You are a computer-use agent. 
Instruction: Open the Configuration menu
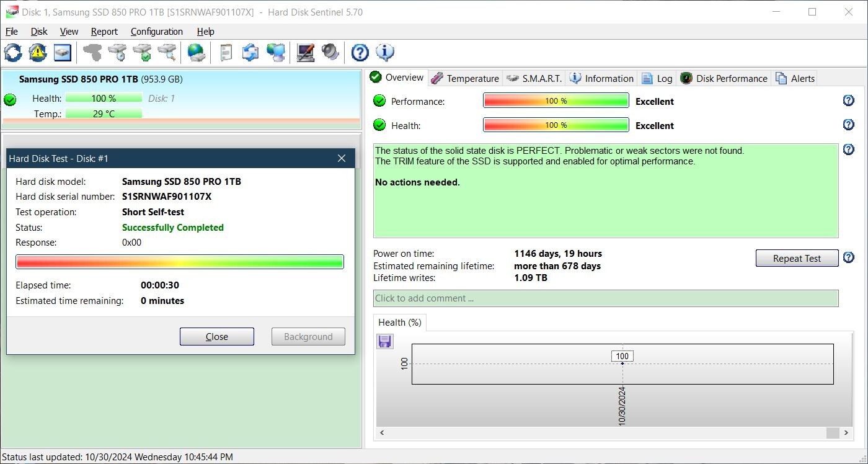tap(157, 32)
